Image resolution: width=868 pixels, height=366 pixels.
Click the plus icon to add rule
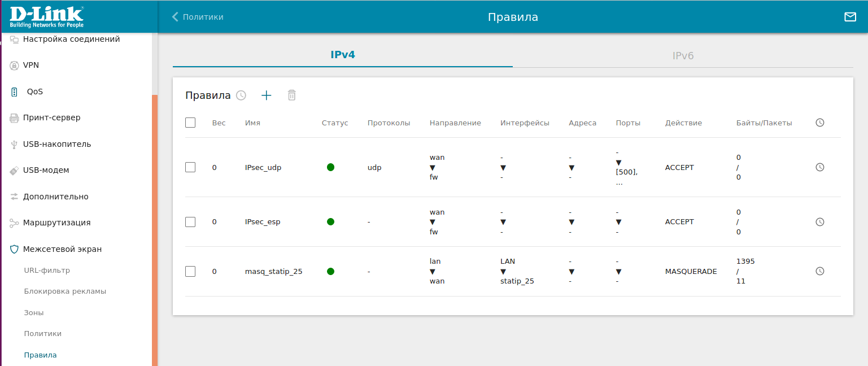click(x=267, y=95)
